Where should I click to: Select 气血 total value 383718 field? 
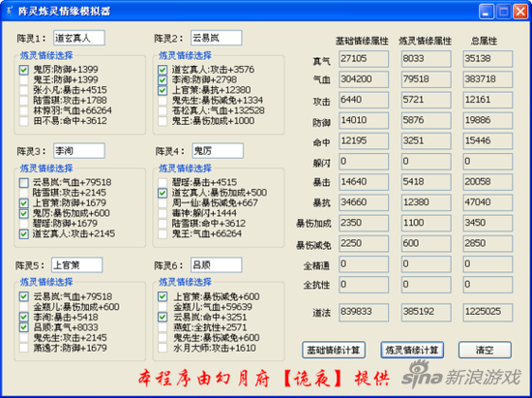point(488,79)
